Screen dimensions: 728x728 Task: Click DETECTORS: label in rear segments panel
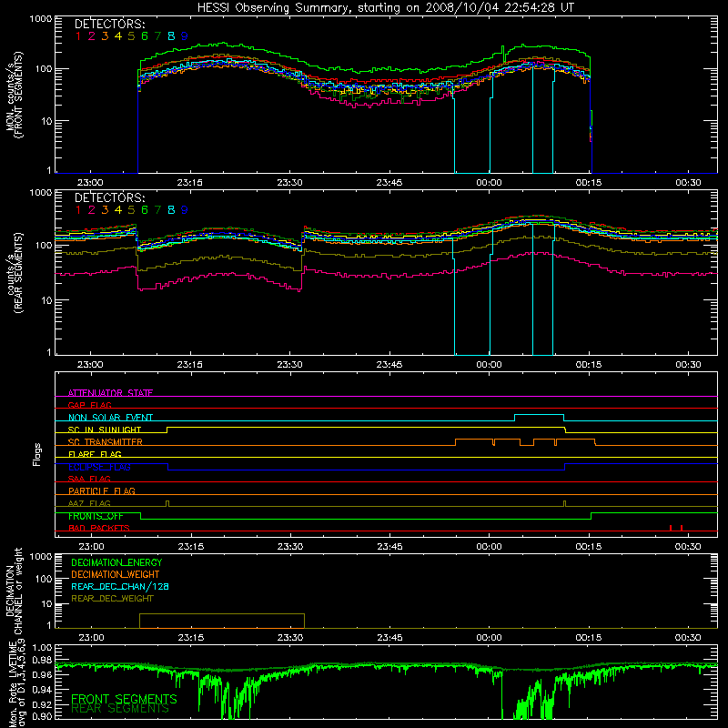(109, 197)
